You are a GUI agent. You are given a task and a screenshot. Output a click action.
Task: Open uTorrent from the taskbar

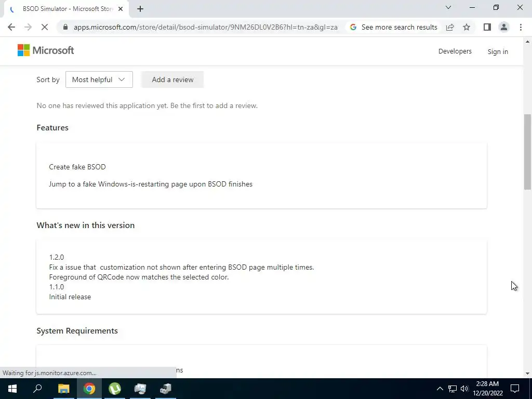tap(115, 389)
